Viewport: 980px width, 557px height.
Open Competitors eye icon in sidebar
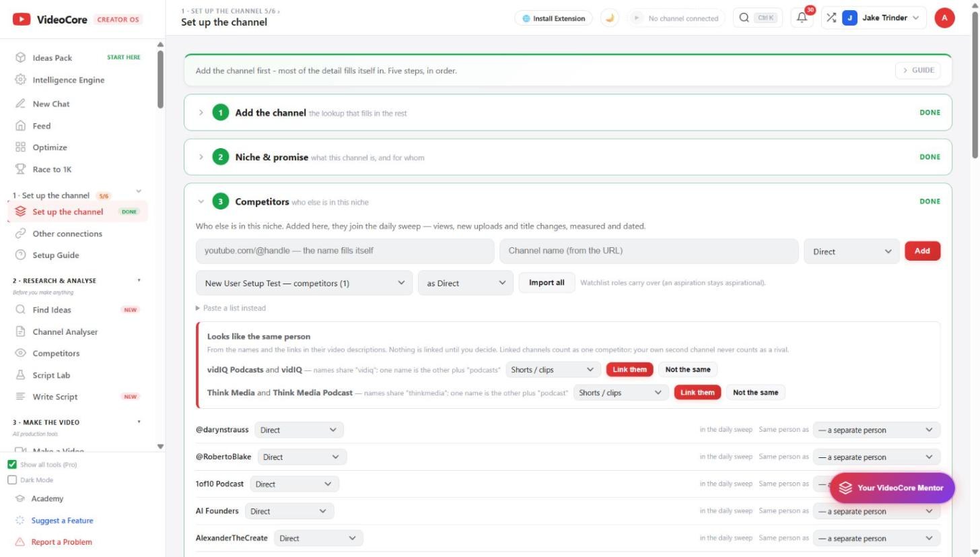pos(20,353)
